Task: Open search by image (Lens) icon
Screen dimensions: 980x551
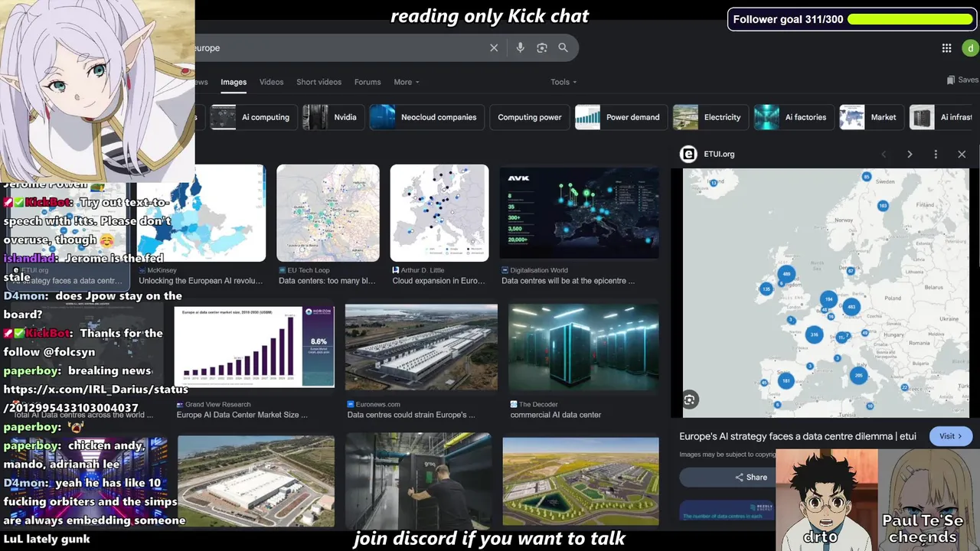Action: point(542,47)
